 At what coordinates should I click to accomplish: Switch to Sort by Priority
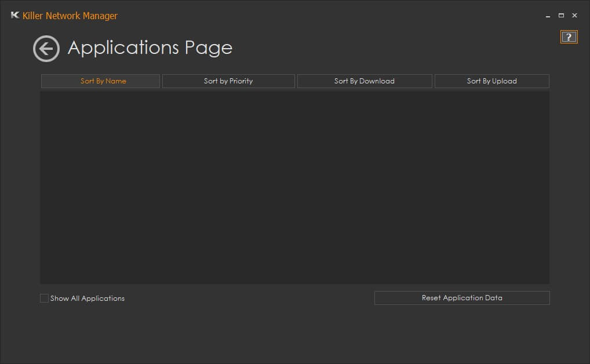coord(228,81)
